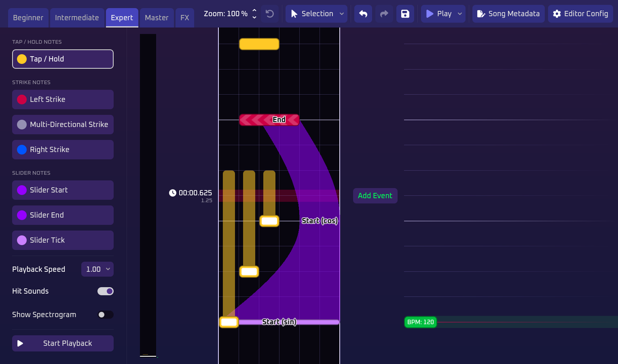Select the Expert difficulty tab
Viewport: 618px width, 364px height.
coord(122,18)
